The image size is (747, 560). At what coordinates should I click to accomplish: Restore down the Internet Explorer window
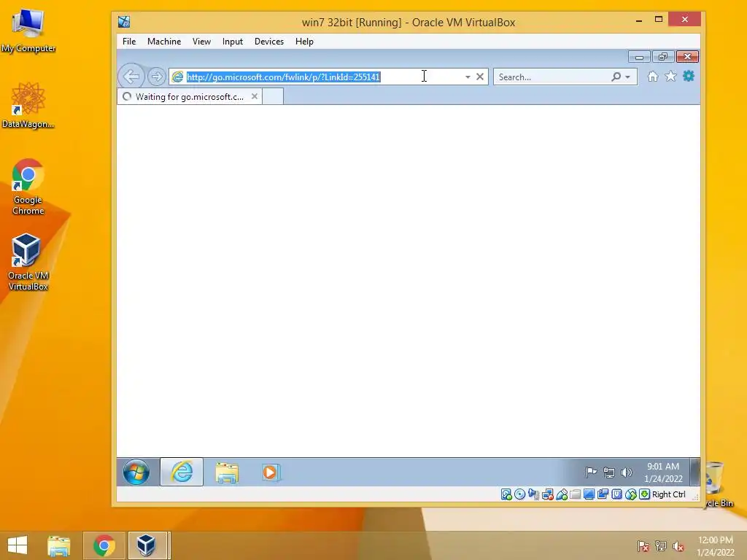[662, 57]
